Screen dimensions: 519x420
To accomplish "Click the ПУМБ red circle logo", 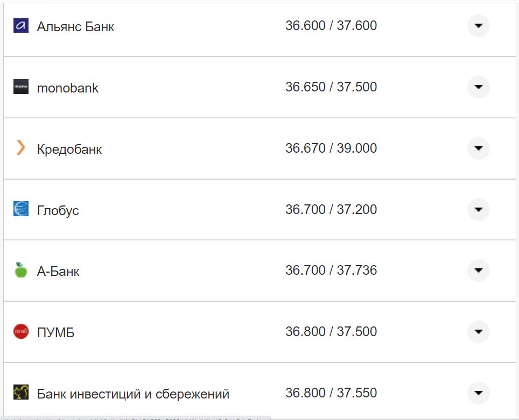I will [21, 331].
